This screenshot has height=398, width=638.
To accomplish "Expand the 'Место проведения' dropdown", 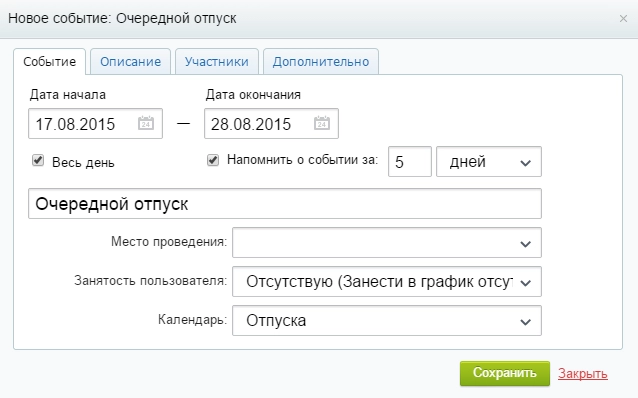I will point(387,243).
